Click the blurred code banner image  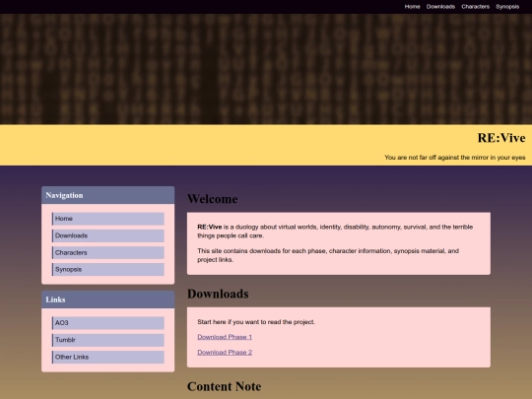point(266,69)
